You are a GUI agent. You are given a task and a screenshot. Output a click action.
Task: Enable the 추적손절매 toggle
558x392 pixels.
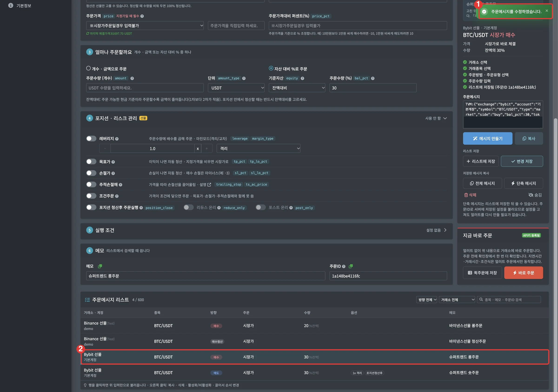[91, 184]
